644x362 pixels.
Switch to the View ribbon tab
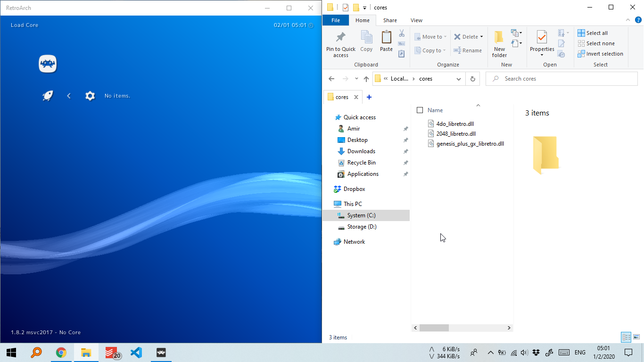click(416, 20)
